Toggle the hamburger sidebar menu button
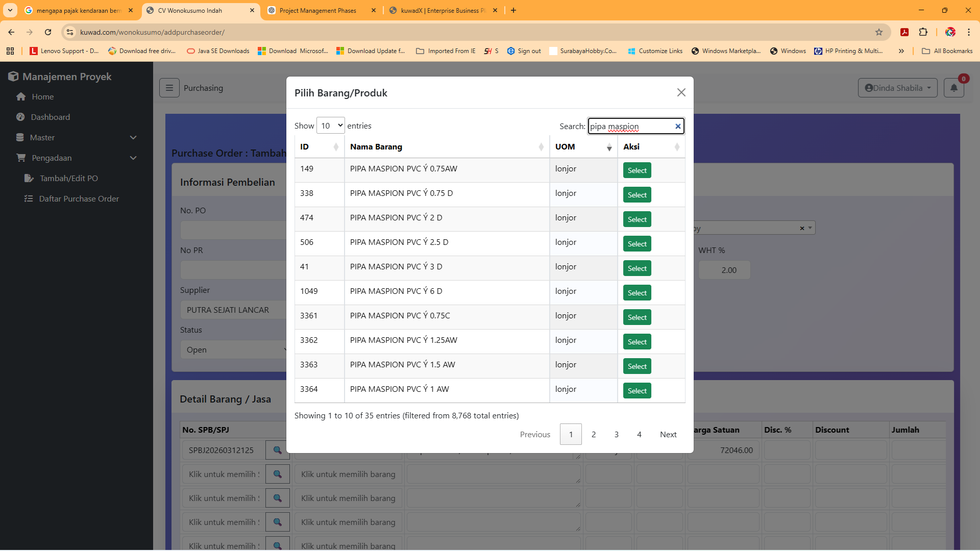The width and height of the screenshot is (980, 551). click(169, 88)
